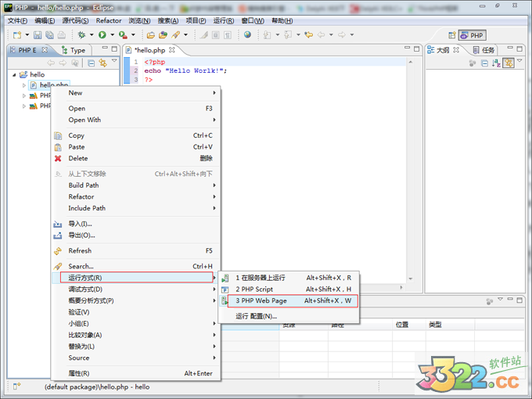532x399 pixels.
Task: Open the 编辑(E) menu
Action: [x=45, y=20]
